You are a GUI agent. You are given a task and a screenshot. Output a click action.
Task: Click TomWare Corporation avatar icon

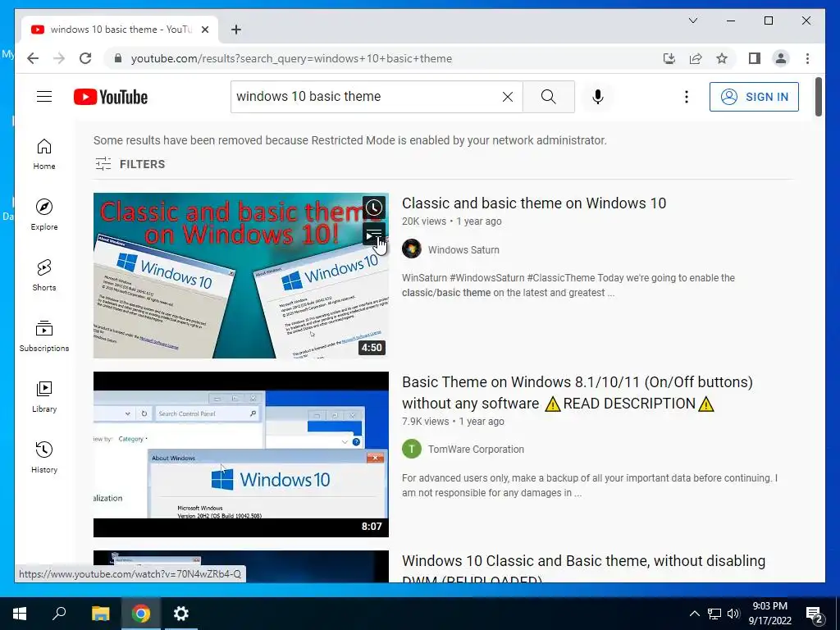tap(412, 449)
